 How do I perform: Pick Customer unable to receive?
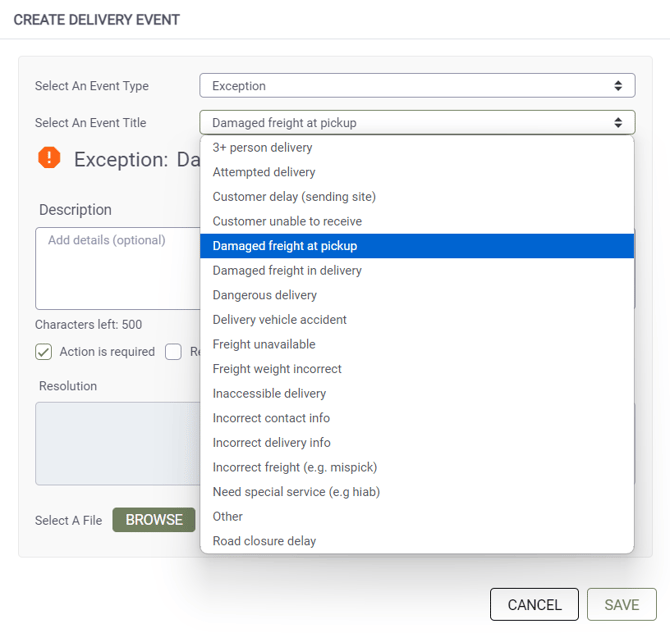(x=417, y=221)
